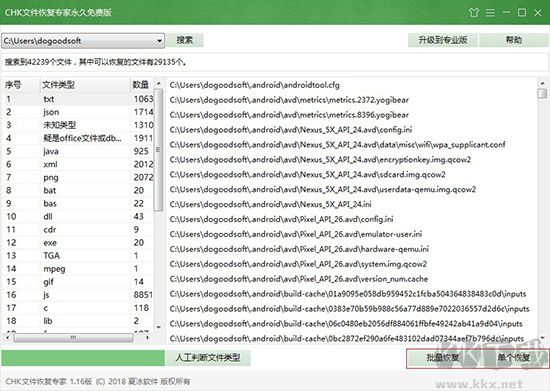Click the type list horizontal scroll left arrow
The image size is (550, 391).
coord(8,337)
